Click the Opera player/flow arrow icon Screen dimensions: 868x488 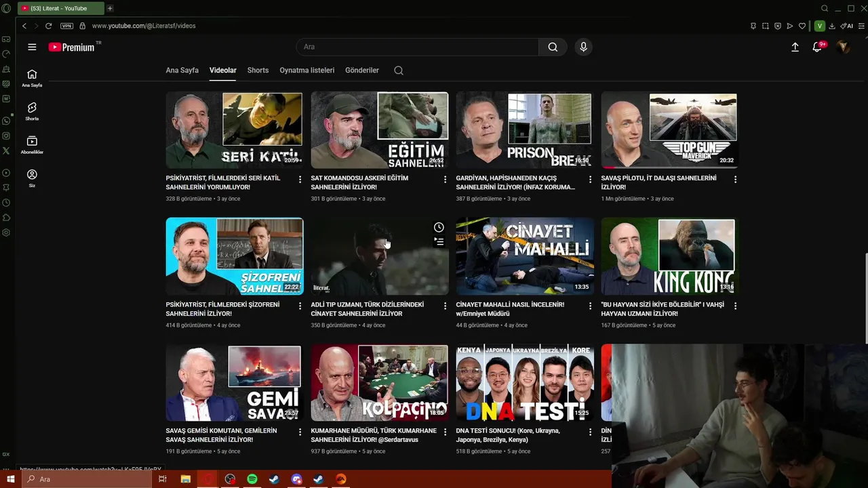[x=790, y=26]
